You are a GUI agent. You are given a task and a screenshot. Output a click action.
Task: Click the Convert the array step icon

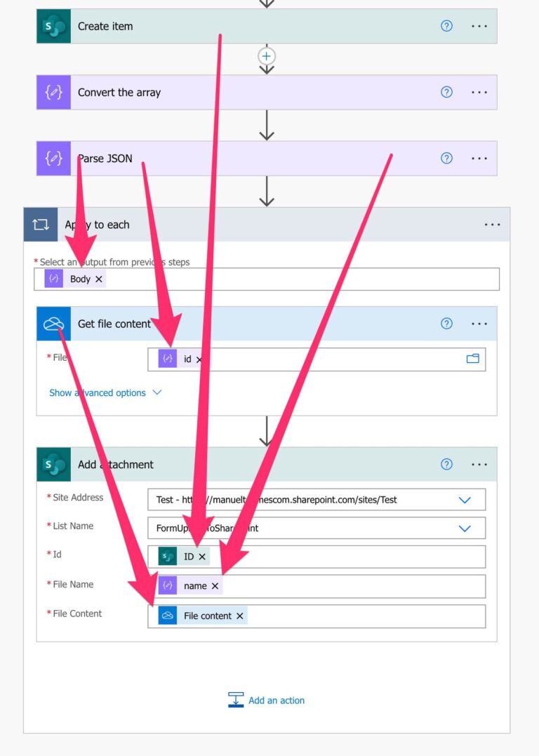[53, 91]
